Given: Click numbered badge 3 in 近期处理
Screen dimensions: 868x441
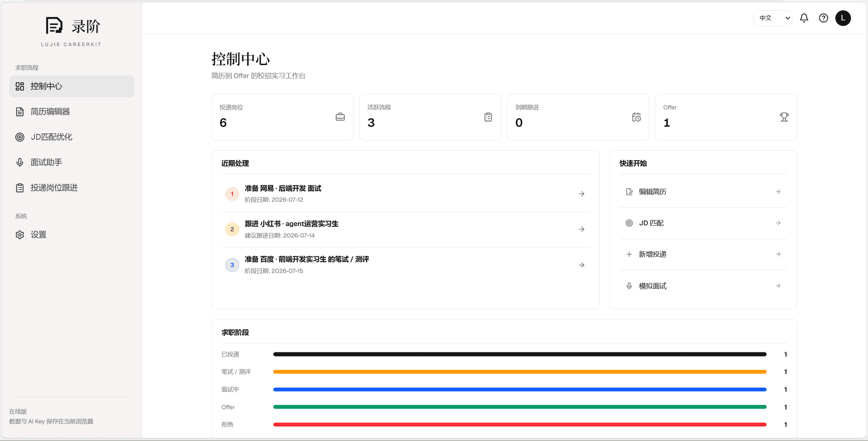Looking at the screenshot, I should tap(232, 265).
